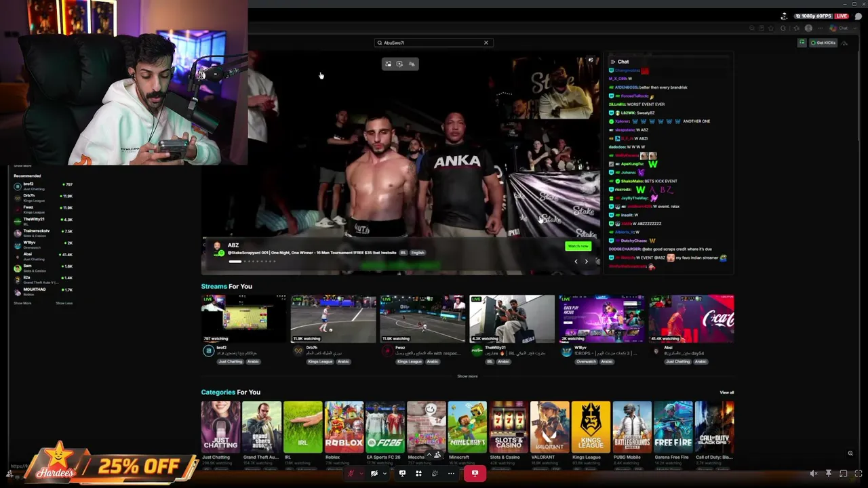Open Just Chatting category card
The height and width of the screenshot is (488, 868).
click(220, 427)
